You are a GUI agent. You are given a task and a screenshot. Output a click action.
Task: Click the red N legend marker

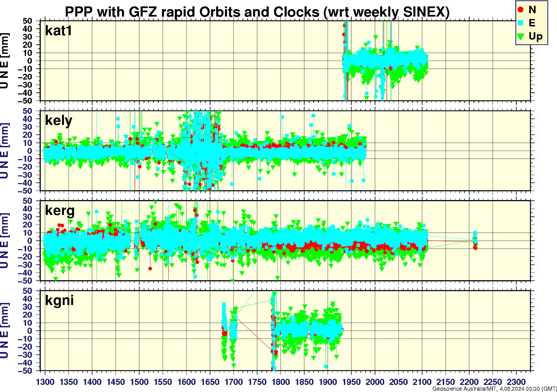point(521,10)
